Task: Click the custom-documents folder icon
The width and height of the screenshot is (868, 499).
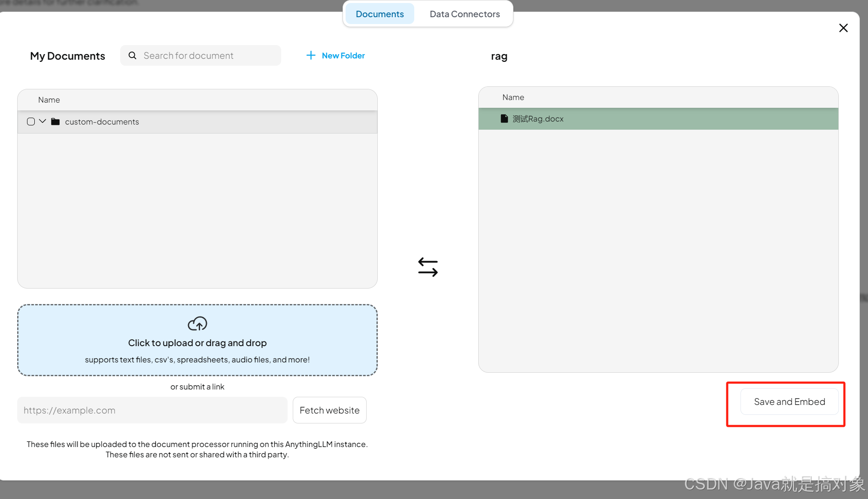Action: pos(55,122)
